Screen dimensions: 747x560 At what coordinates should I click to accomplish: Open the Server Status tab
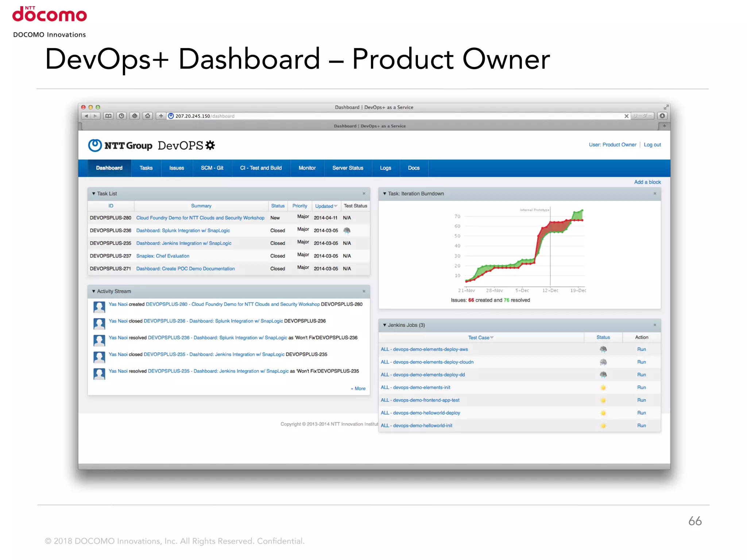348,168
